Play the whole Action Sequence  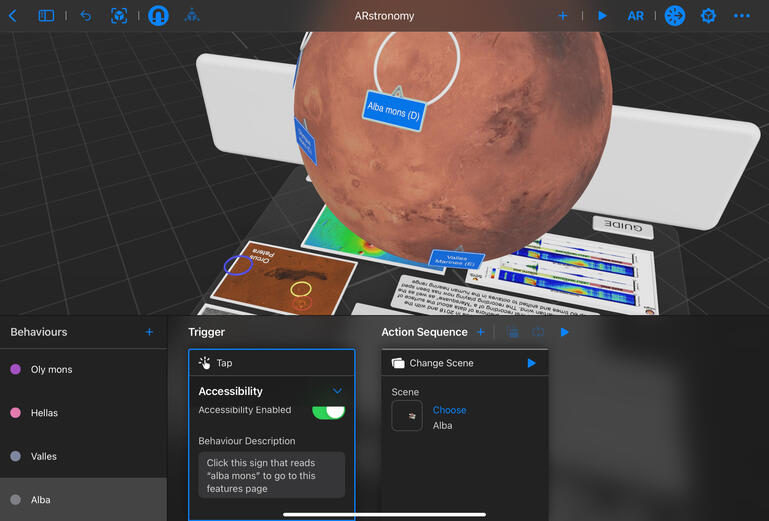564,332
